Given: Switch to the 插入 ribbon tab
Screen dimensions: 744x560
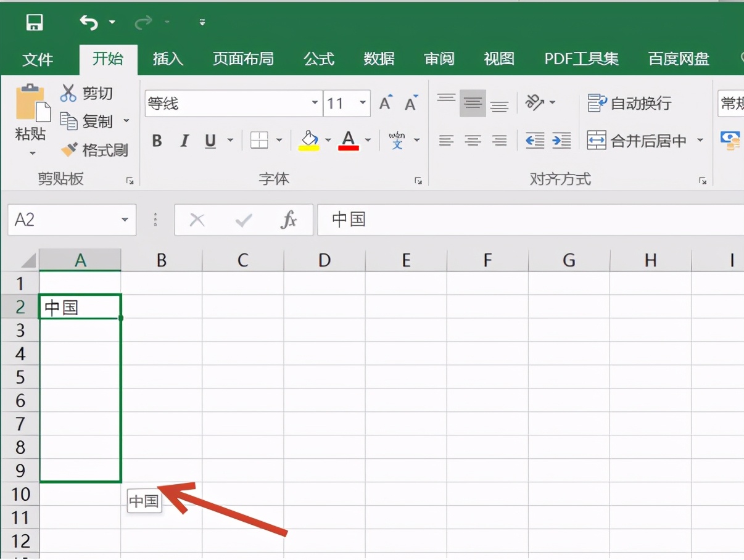Looking at the screenshot, I should 168,59.
